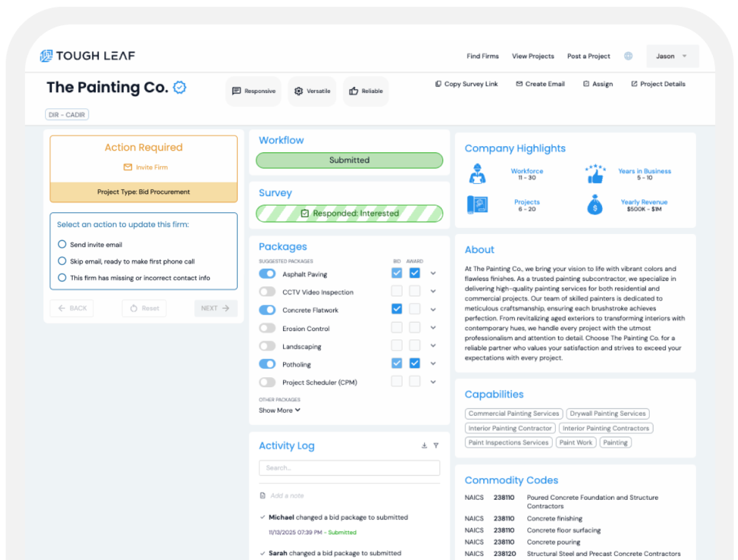Toggle off Asphalt Paving package
The image size is (738, 560).
pyautogui.click(x=267, y=274)
